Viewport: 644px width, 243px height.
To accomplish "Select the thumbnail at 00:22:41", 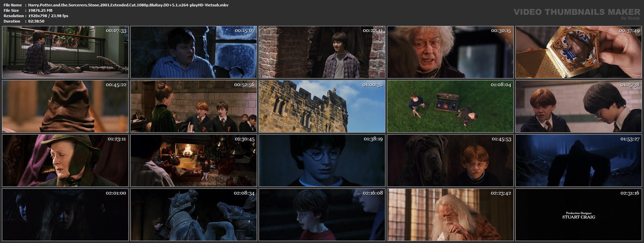I will point(322,52).
